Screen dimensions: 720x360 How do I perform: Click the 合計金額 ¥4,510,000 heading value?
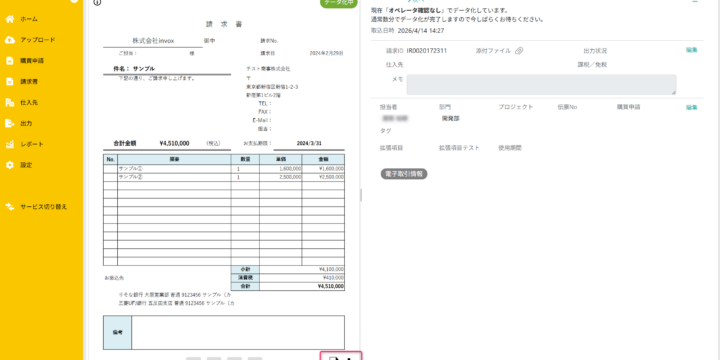tap(174, 143)
